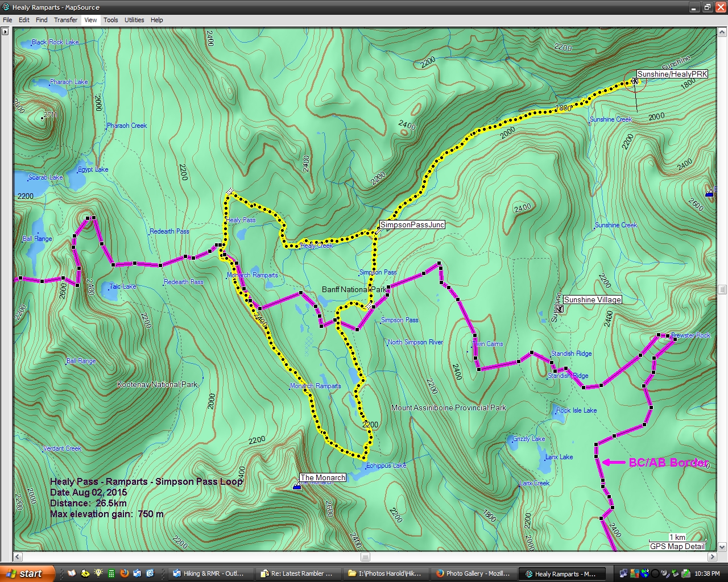This screenshot has width=728, height=582.
Task: Click the scroll-left arrow on horizontal scrollbar
Action: (18, 557)
